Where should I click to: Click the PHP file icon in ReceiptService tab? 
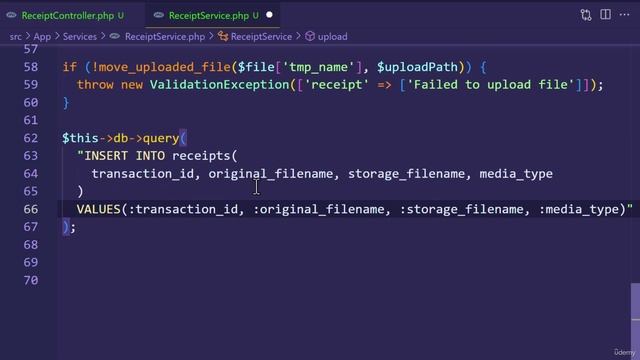coord(159,16)
